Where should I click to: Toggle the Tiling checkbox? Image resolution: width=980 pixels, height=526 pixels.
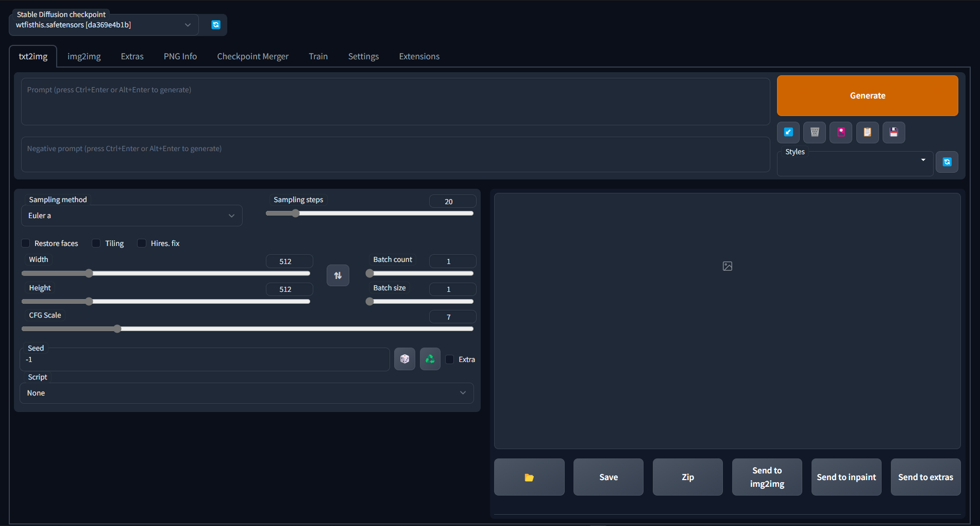pos(96,243)
